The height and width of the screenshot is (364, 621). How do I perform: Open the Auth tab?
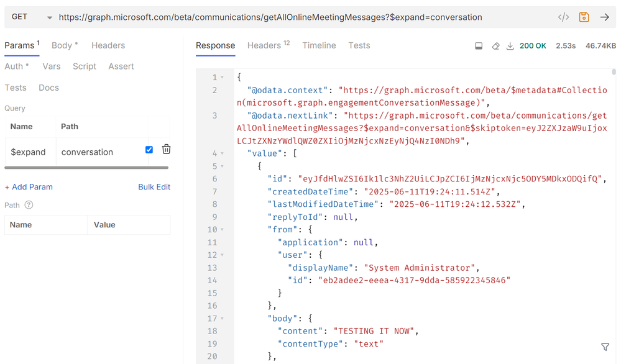pyautogui.click(x=17, y=66)
